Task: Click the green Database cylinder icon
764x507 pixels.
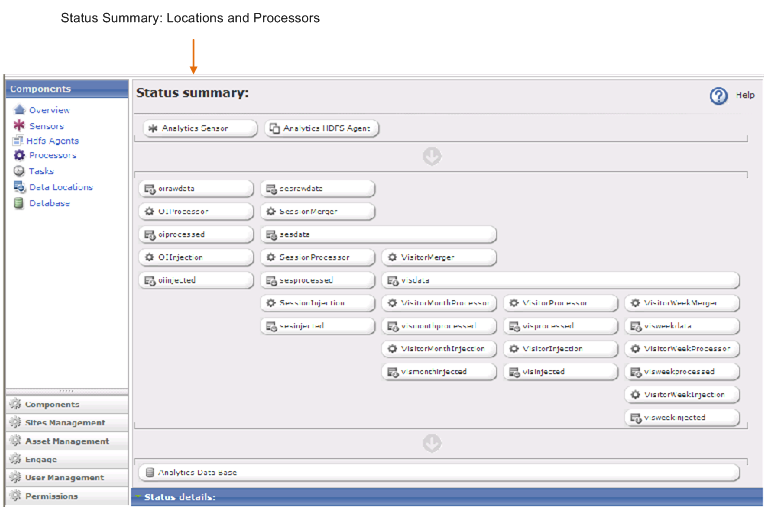Action: (x=19, y=203)
